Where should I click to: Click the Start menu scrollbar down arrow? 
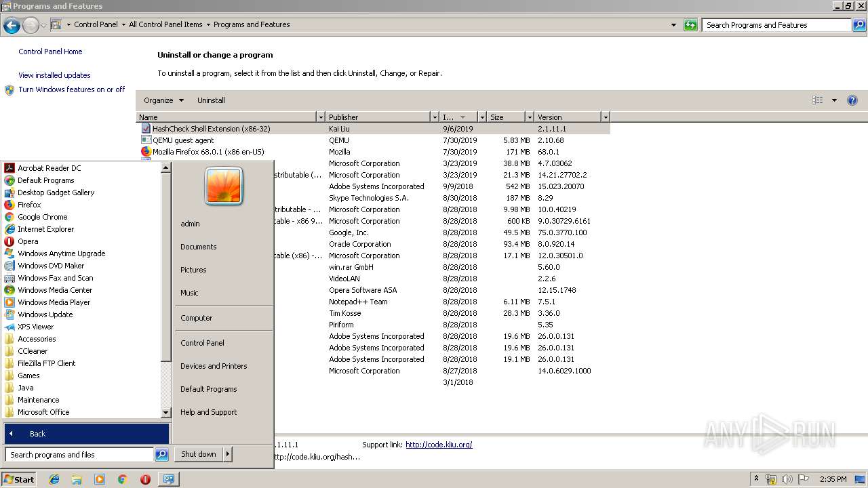tap(165, 412)
